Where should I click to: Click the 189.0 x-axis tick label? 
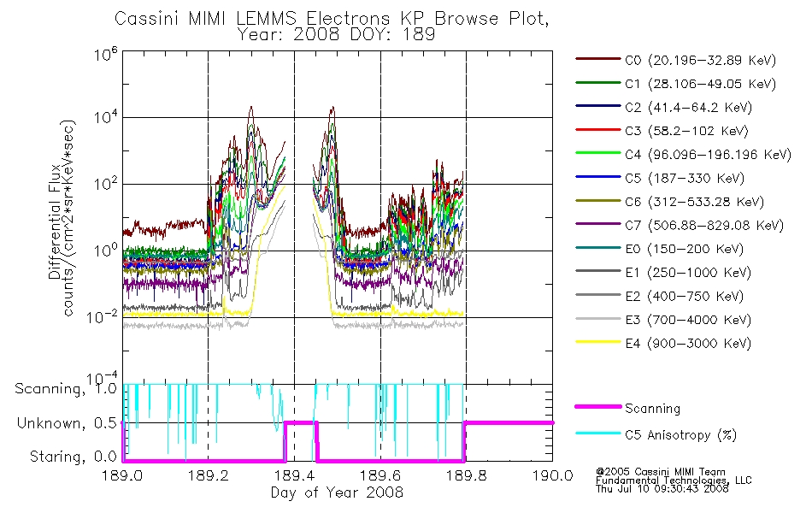tap(122, 475)
